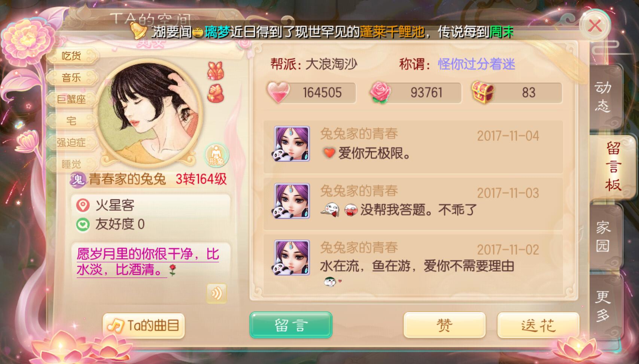
Task: Click the treasure chest gift icon
Action: click(483, 92)
